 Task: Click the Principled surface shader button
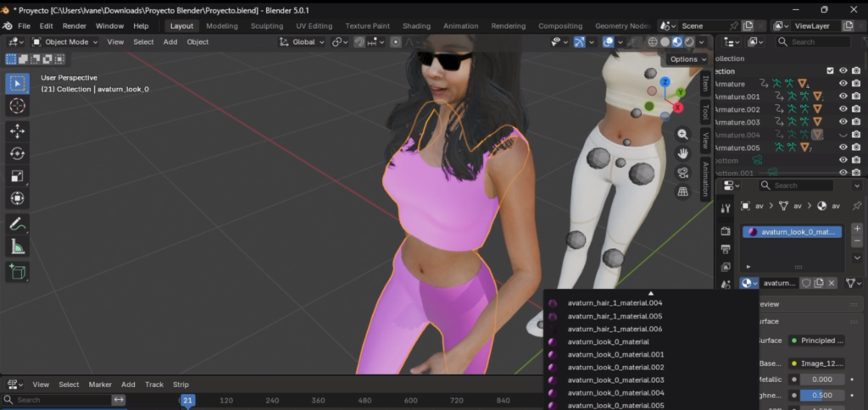click(816, 341)
